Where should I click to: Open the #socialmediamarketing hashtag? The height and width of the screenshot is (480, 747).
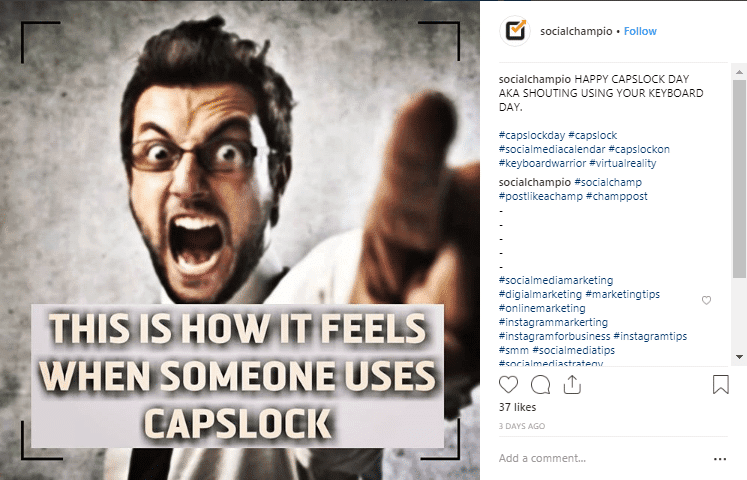556,280
